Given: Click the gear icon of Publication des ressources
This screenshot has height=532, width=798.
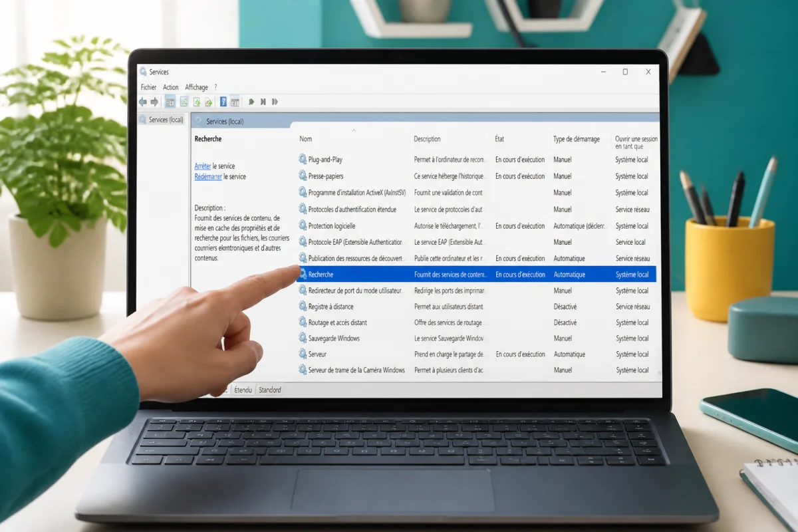Looking at the screenshot, I should pyautogui.click(x=303, y=258).
